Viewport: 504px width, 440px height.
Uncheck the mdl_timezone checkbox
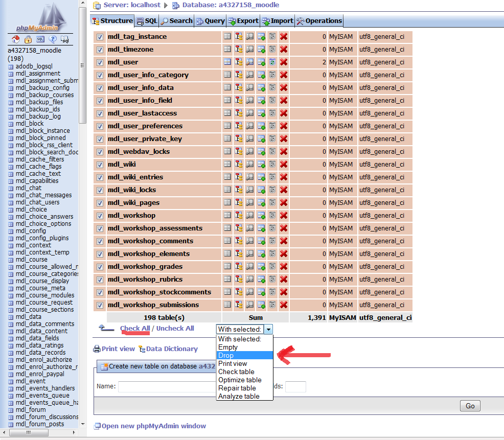tap(100, 50)
